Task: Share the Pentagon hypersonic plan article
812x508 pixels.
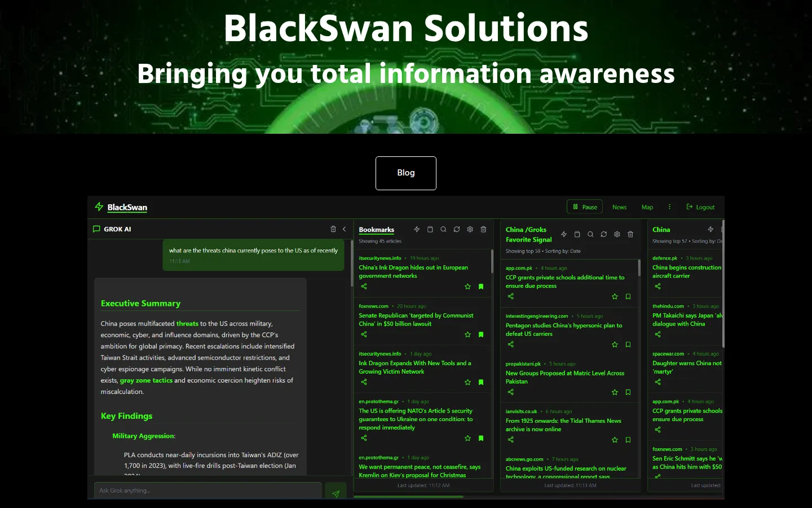Action: coord(511,344)
